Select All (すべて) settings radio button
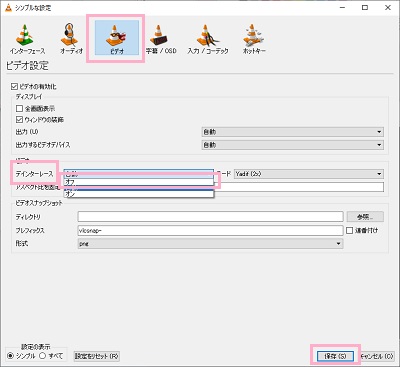This screenshot has width=400, height=367. (42, 356)
